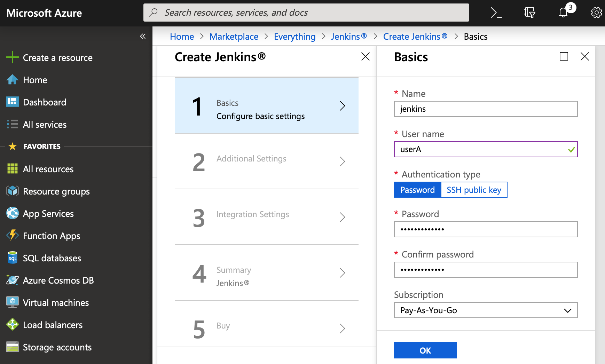Screen dimensions: 605x364
Task: Expand step 1 Basics chevron
Action: coord(342,106)
